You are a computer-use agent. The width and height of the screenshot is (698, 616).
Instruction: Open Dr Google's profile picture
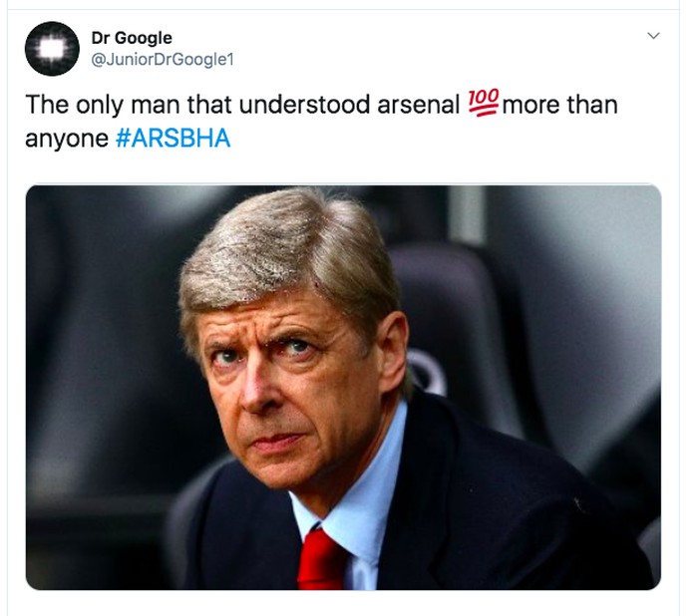(x=52, y=48)
